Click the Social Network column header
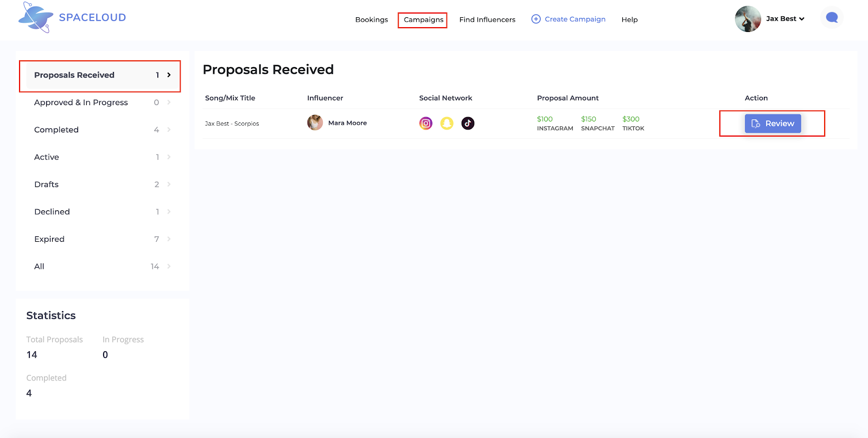Viewport: 868px width, 438px height. tap(445, 98)
